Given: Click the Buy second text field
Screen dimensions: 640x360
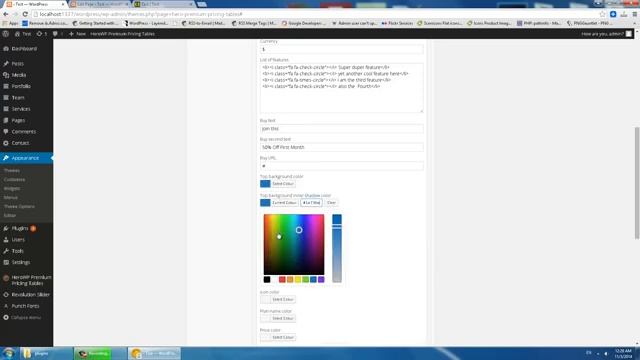Looking at the screenshot, I should click(342, 147).
